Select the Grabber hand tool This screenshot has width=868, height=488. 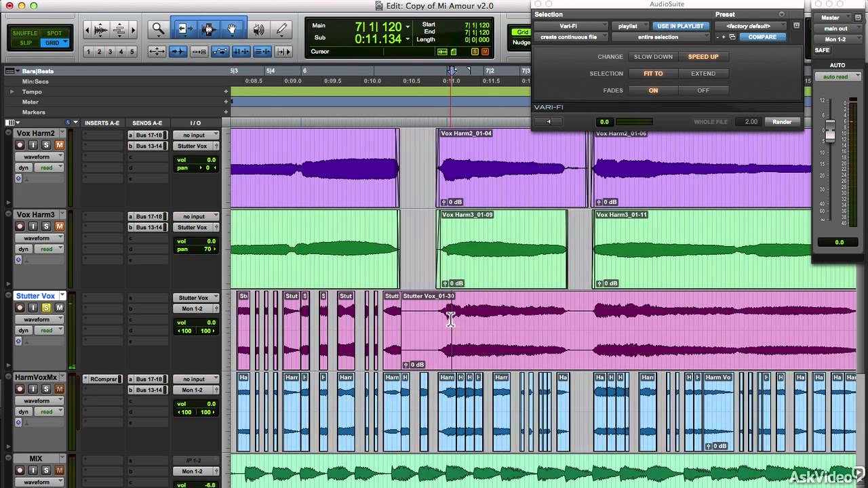tap(232, 29)
